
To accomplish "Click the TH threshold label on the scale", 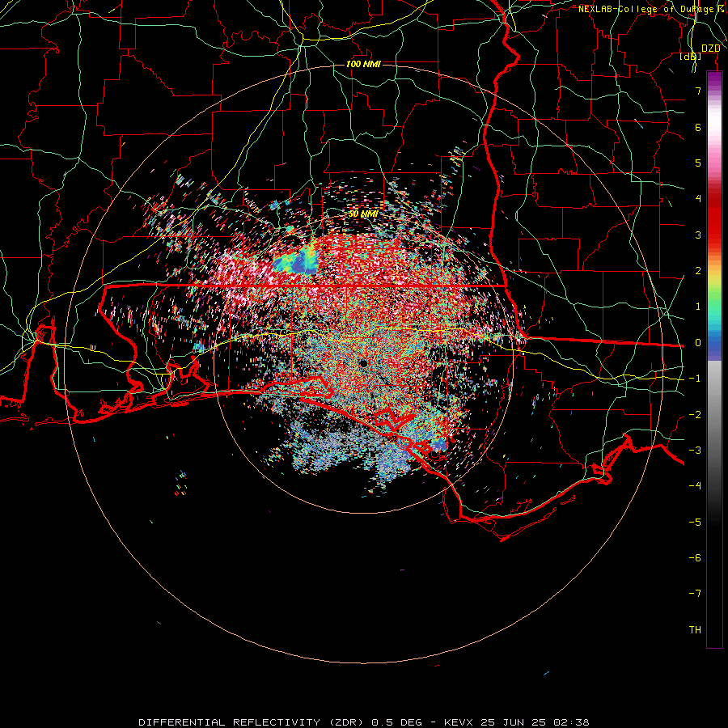I will [x=695, y=630].
